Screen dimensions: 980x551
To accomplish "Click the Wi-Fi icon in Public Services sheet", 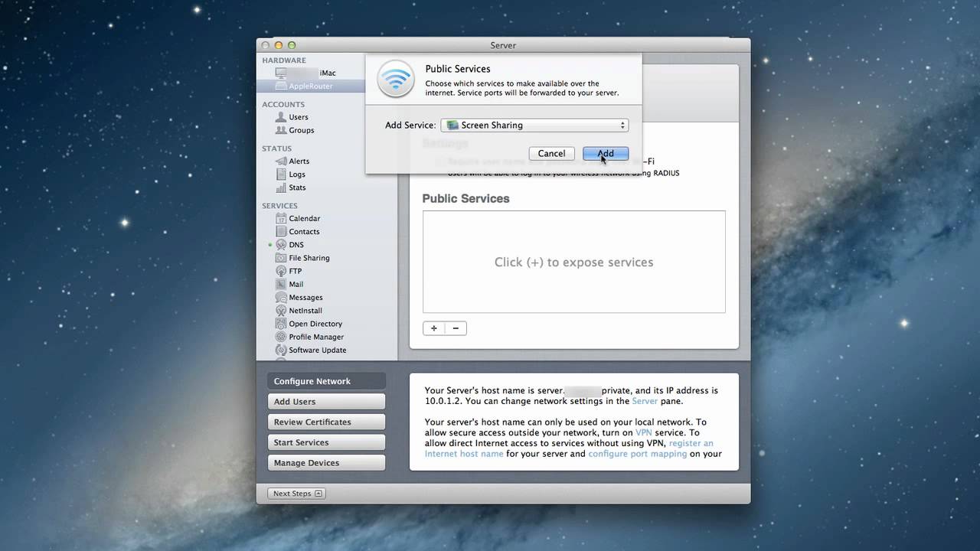I will tap(396, 78).
